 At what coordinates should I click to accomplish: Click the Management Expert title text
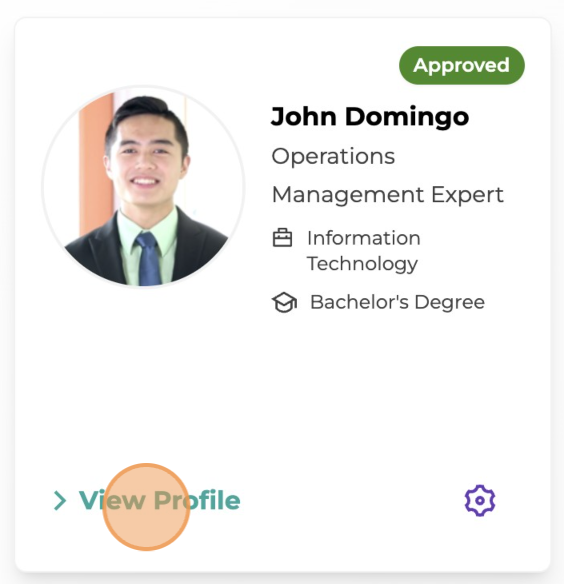pos(387,195)
